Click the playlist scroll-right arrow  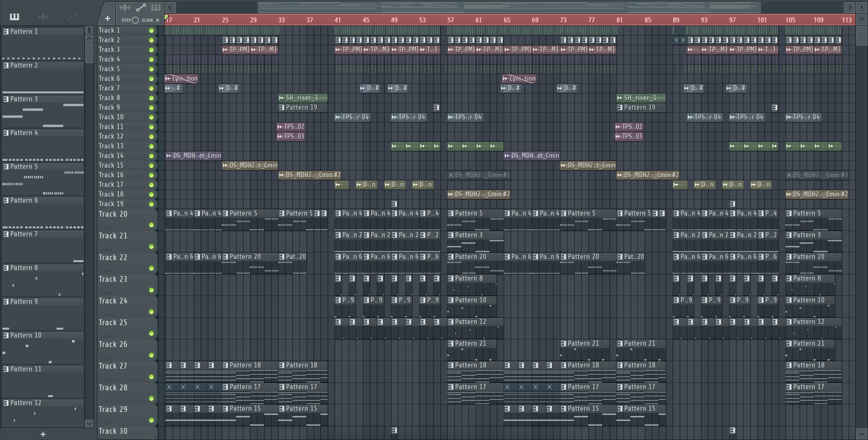coord(850,7)
